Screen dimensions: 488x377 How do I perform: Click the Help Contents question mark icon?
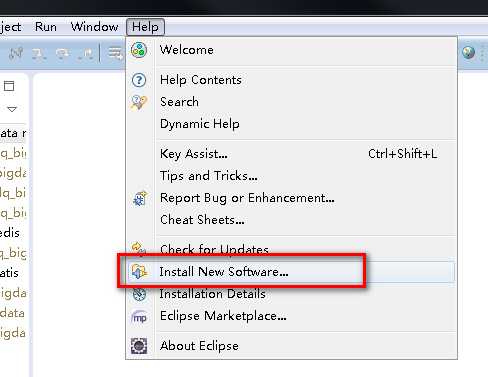coord(139,80)
